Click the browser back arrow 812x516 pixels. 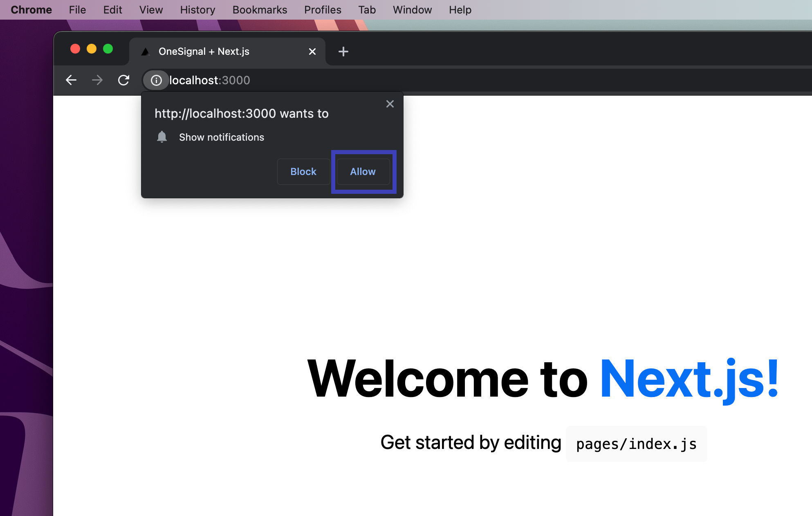coord(71,80)
